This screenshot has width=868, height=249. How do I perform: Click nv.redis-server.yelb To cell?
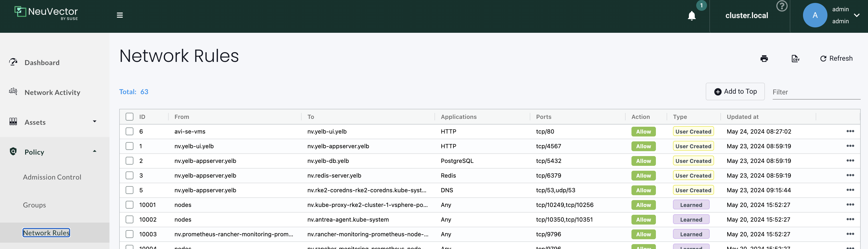click(334, 175)
